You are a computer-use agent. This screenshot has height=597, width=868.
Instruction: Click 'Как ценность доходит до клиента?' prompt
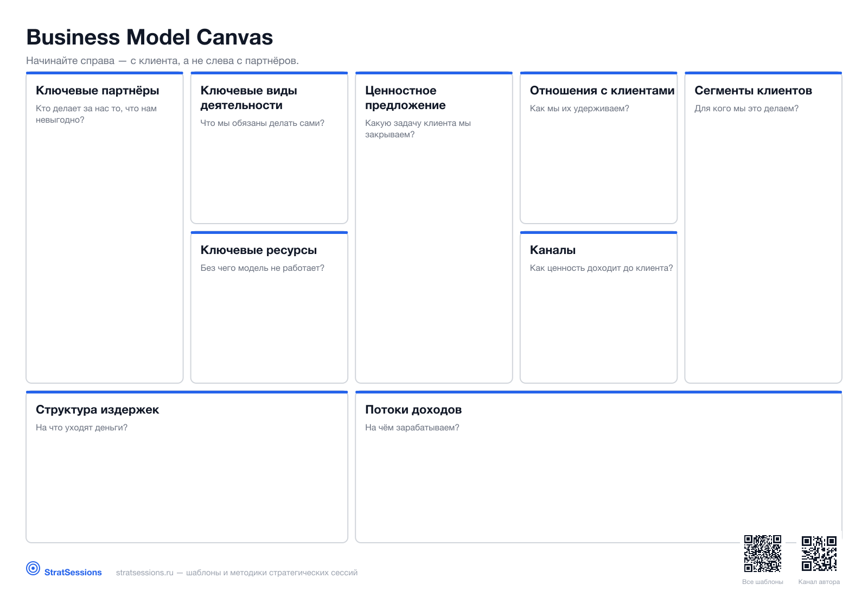(x=601, y=268)
